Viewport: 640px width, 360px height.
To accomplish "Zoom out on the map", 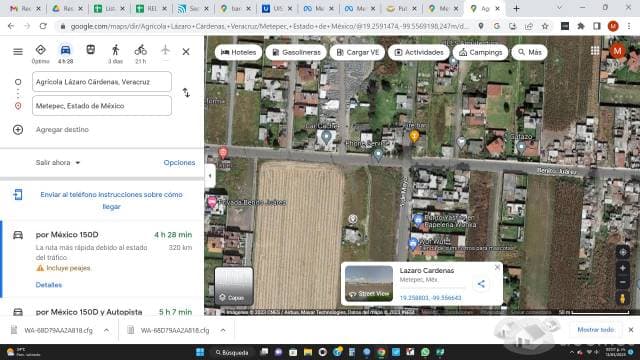I will tap(623, 282).
